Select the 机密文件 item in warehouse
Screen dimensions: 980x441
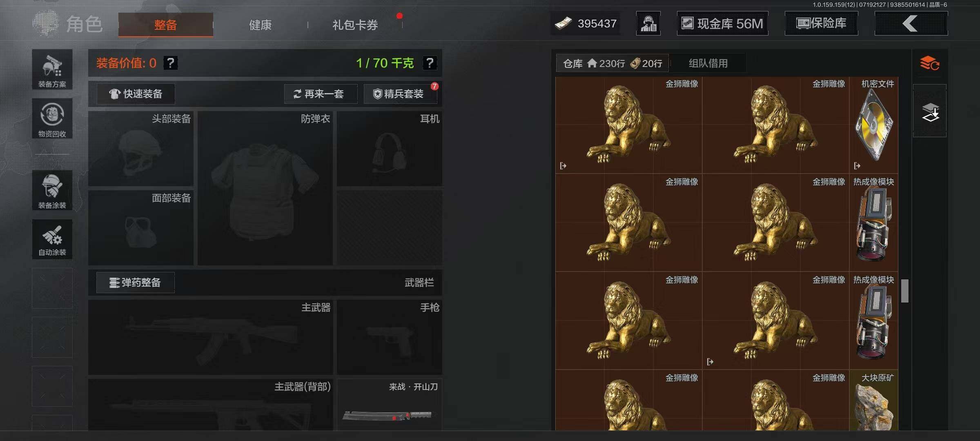pyautogui.click(x=873, y=125)
